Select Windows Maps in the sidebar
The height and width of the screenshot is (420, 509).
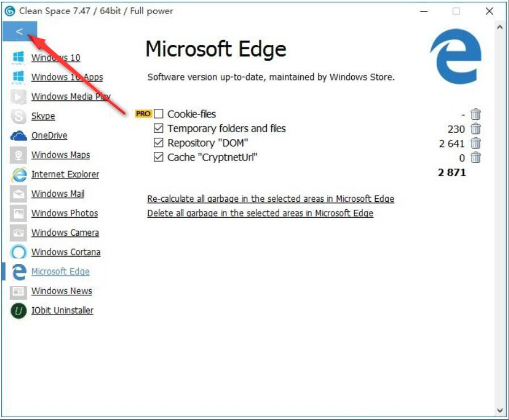60,155
